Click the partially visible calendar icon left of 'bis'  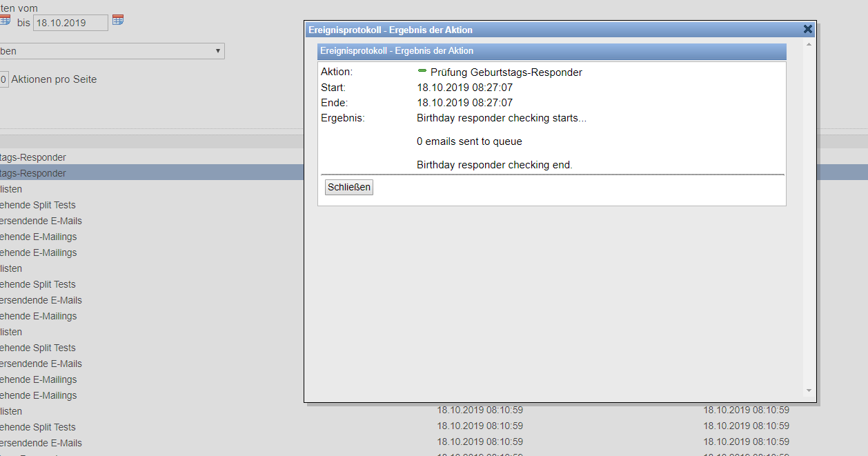tap(4, 20)
